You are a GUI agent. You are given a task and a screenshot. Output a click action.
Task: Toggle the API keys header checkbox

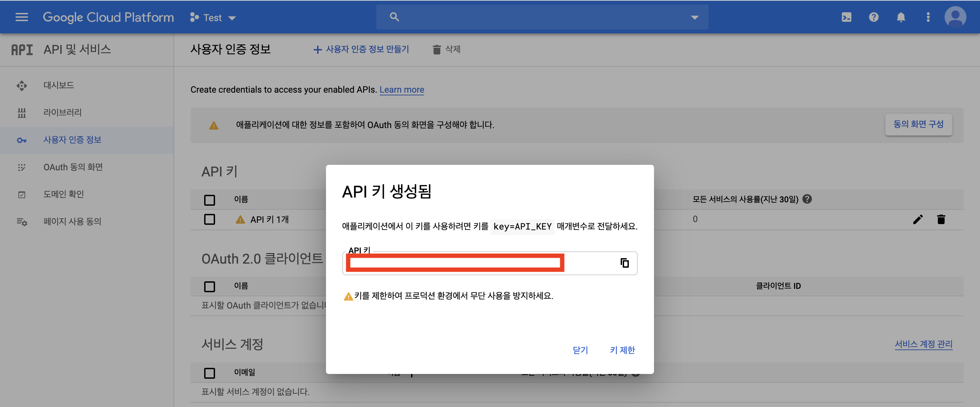pyautogui.click(x=210, y=200)
